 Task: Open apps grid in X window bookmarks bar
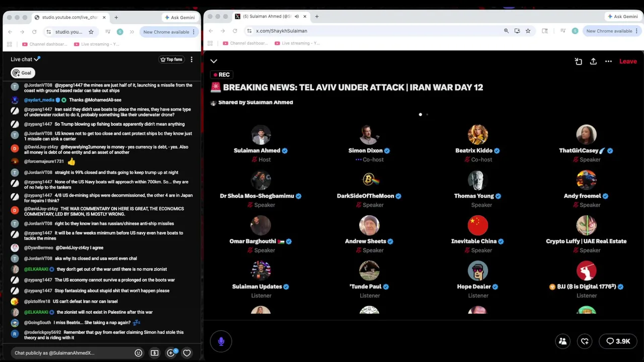(x=210, y=43)
